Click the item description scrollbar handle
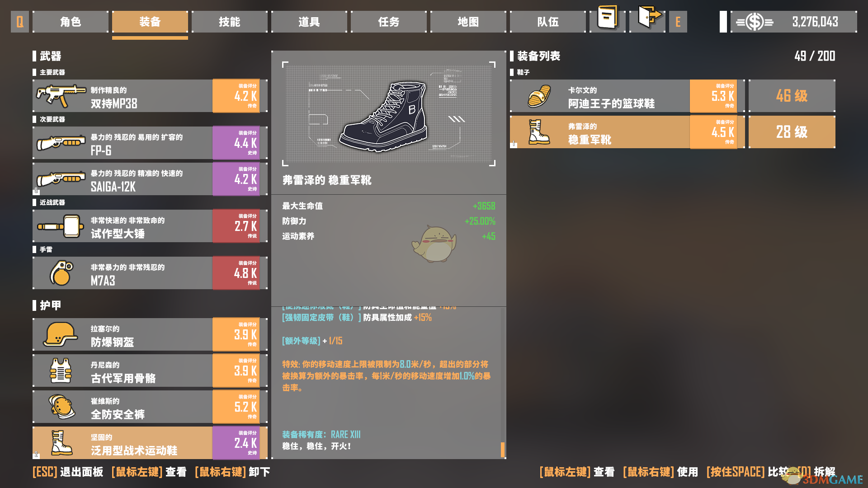Image resolution: width=868 pixels, height=488 pixels. tap(503, 450)
